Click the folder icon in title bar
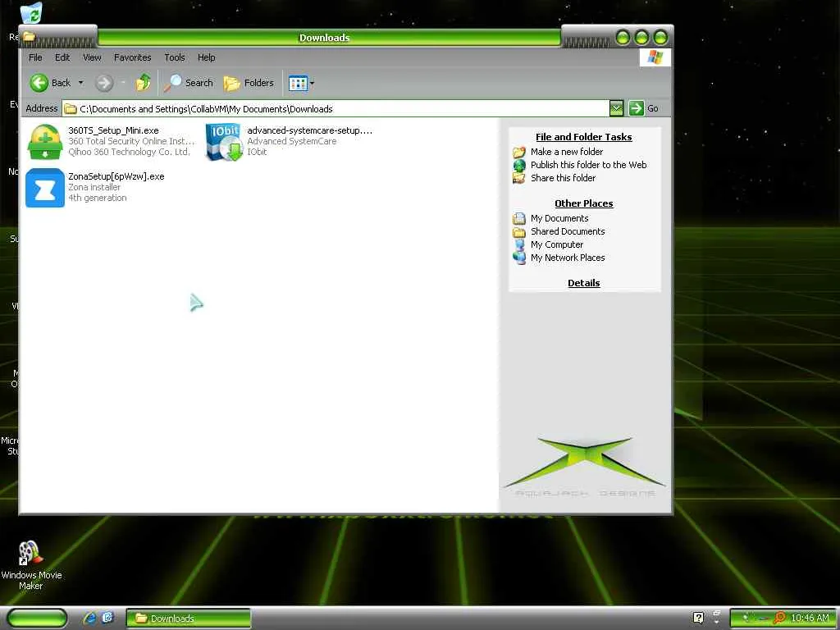 coord(29,36)
